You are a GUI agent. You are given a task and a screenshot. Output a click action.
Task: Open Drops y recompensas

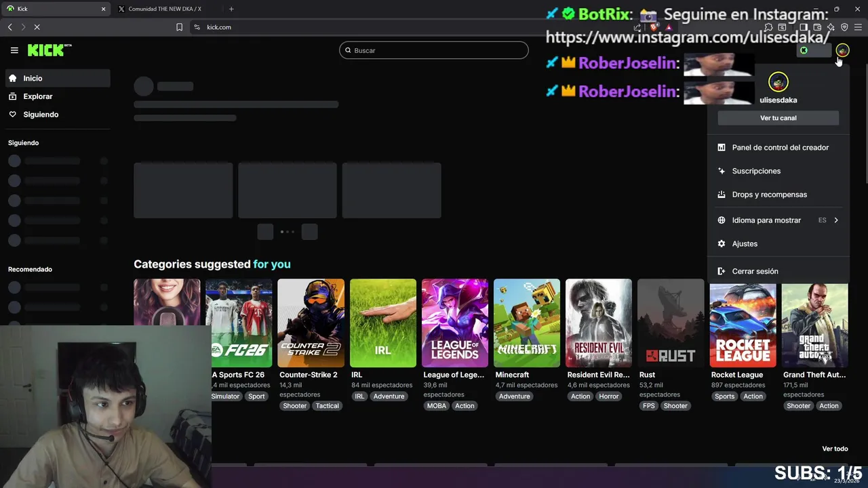point(778,195)
